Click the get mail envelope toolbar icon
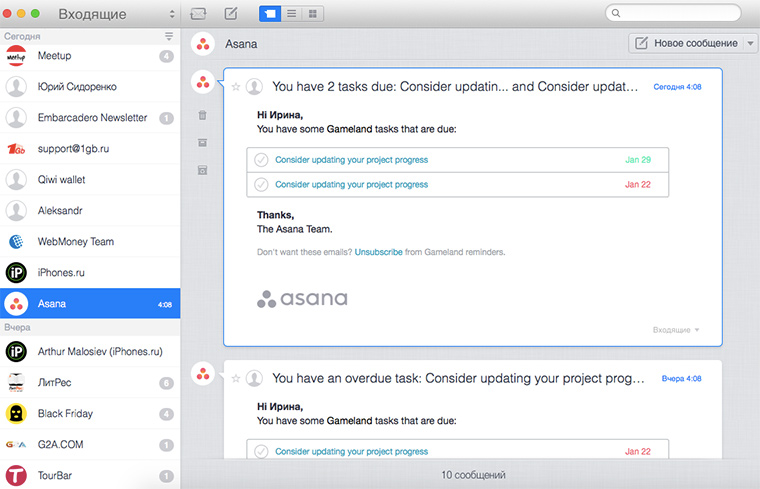 click(198, 14)
